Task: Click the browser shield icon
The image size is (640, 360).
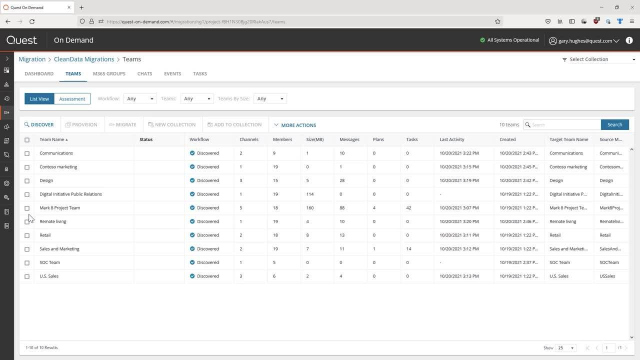Action: click(82, 22)
